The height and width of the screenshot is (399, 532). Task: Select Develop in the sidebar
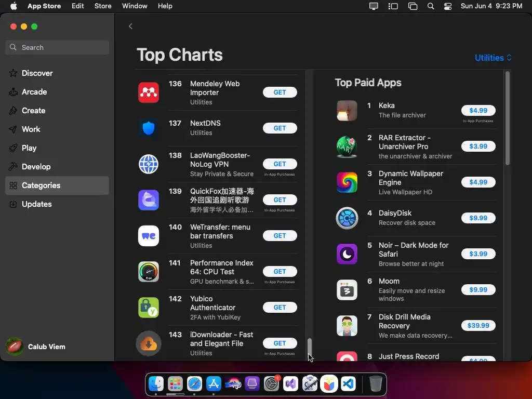(x=57, y=166)
